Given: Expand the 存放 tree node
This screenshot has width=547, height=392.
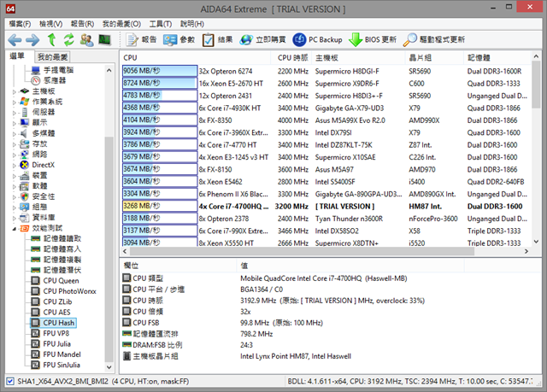Looking at the screenshot, I should pos(15,144).
